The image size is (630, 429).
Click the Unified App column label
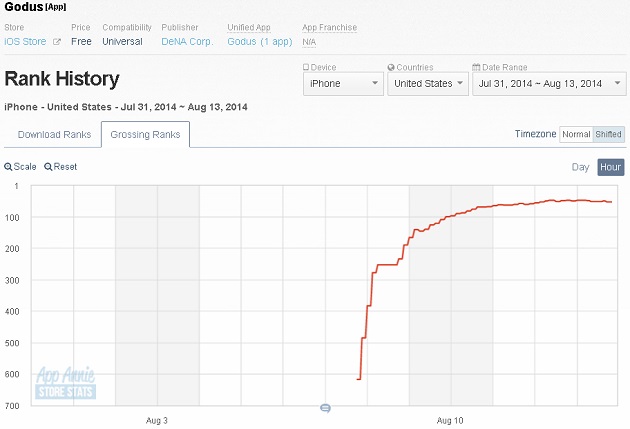[249, 27]
